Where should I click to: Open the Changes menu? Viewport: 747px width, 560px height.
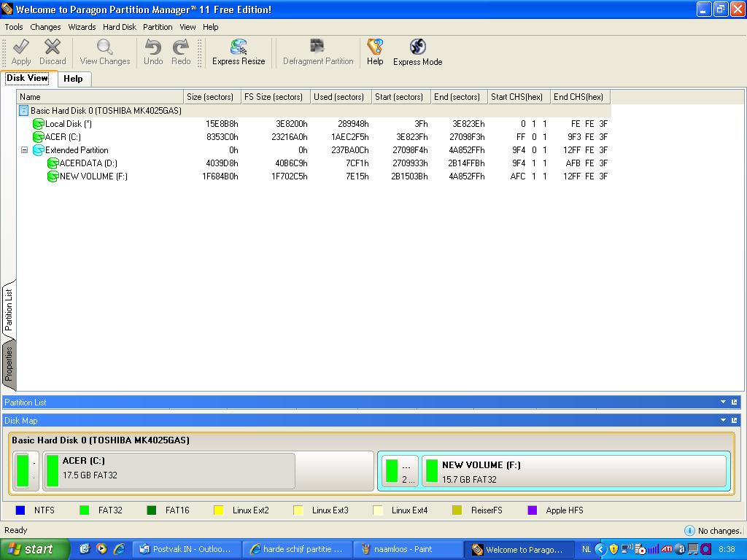[45, 27]
